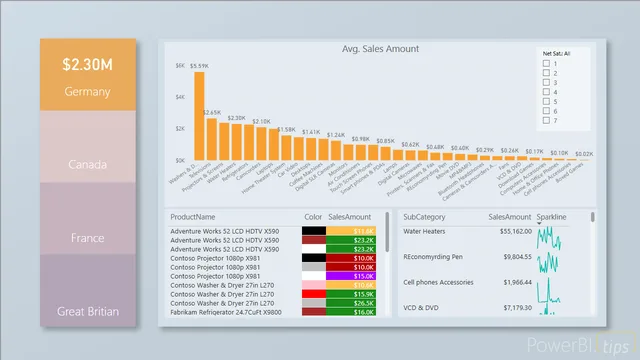This screenshot has height=360, width=640.
Task: Click the Water Heaters sparkline
Action: tap(549, 238)
